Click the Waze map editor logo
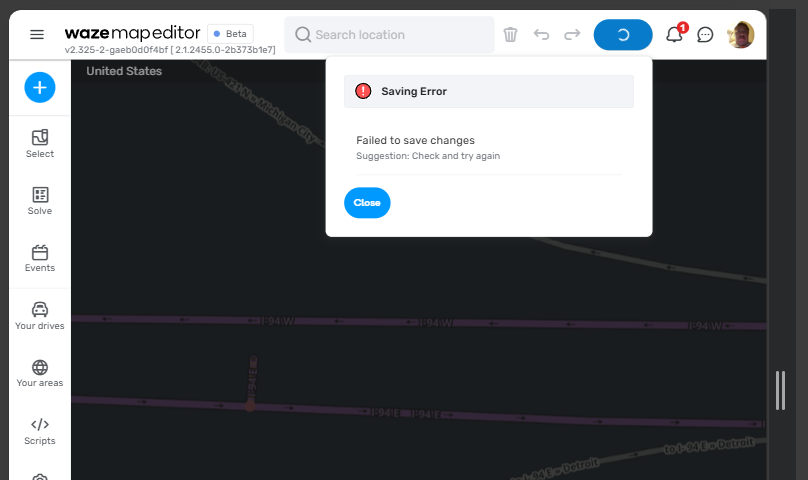The width and height of the screenshot is (808, 480). tap(132, 33)
